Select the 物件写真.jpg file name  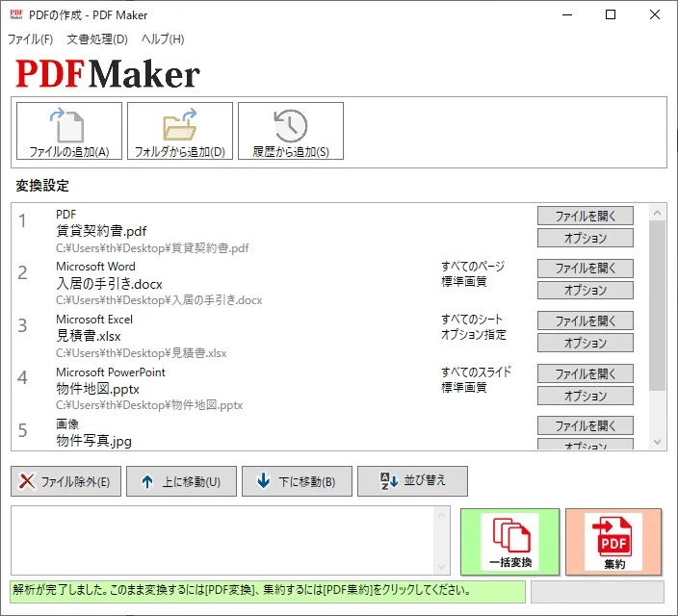tap(93, 441)
